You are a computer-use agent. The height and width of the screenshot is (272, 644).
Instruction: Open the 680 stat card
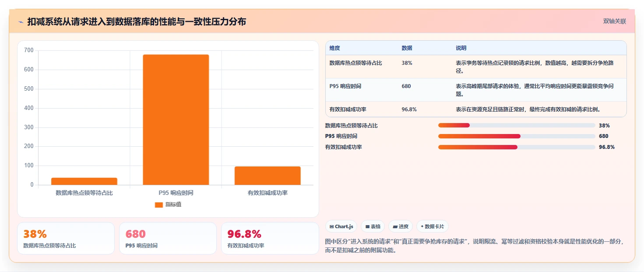168,238
